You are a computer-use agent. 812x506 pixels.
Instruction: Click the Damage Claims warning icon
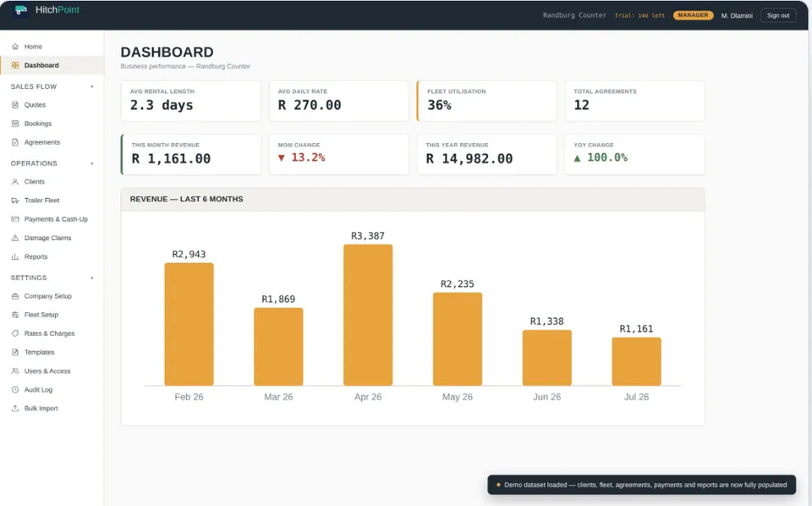[x=15, y=238]
